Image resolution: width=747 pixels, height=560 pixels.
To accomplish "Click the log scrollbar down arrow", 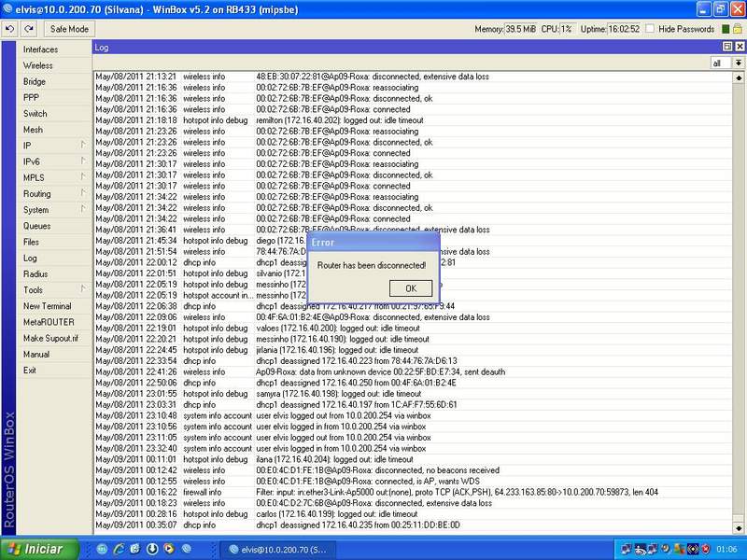I will click(738, 528).
